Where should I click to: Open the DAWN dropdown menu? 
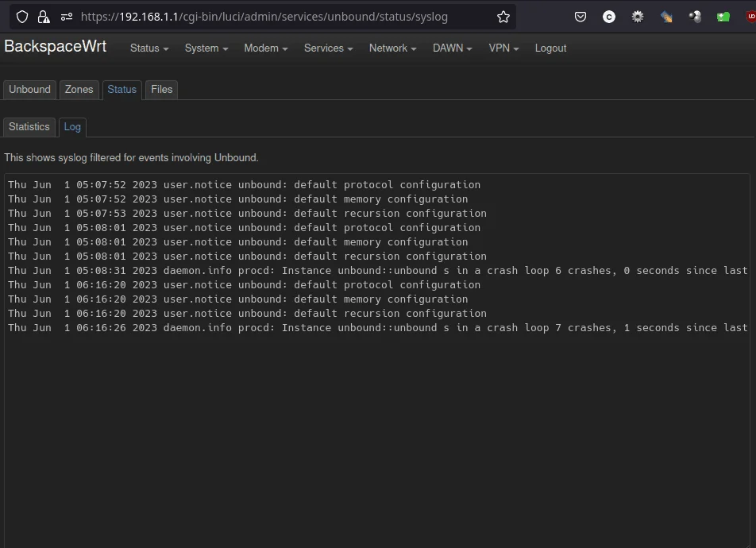click(x=453, y=48)
